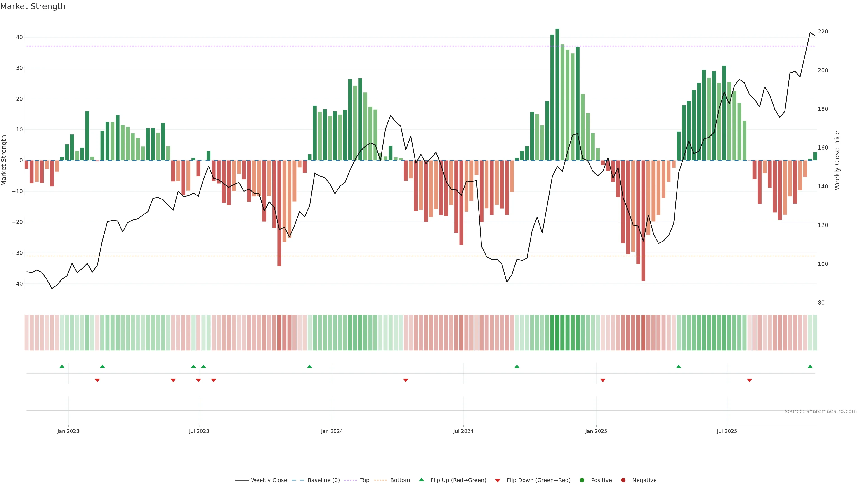Click the Positive green circle legend icon
868x488 pixels.
(x=582, y=480)
